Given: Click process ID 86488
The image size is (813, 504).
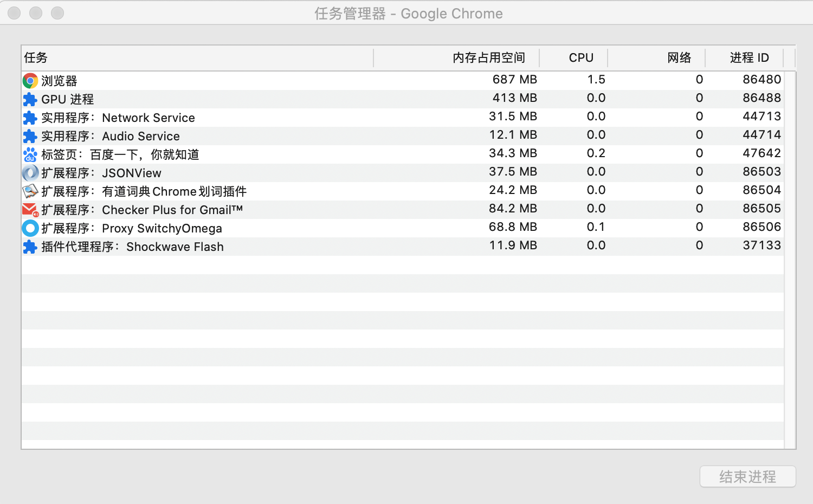Looking at the screenshot, I should click(762, 98).
